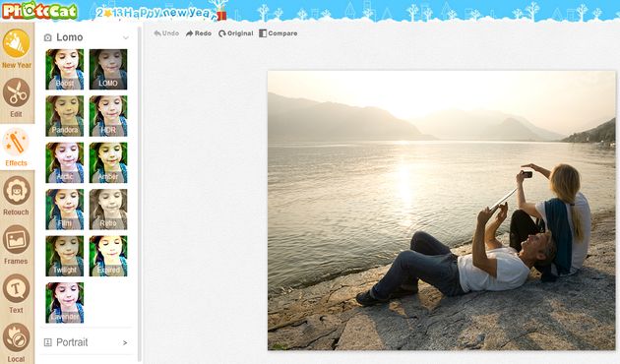620x364 pixels.
Task: Apply the Boost effect thumbnail
Action: [65, 69]
